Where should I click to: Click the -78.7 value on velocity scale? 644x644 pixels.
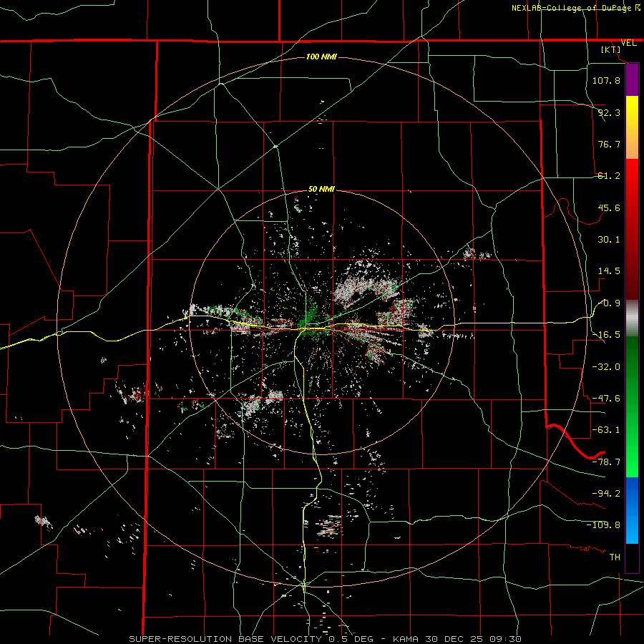[606, 462]
